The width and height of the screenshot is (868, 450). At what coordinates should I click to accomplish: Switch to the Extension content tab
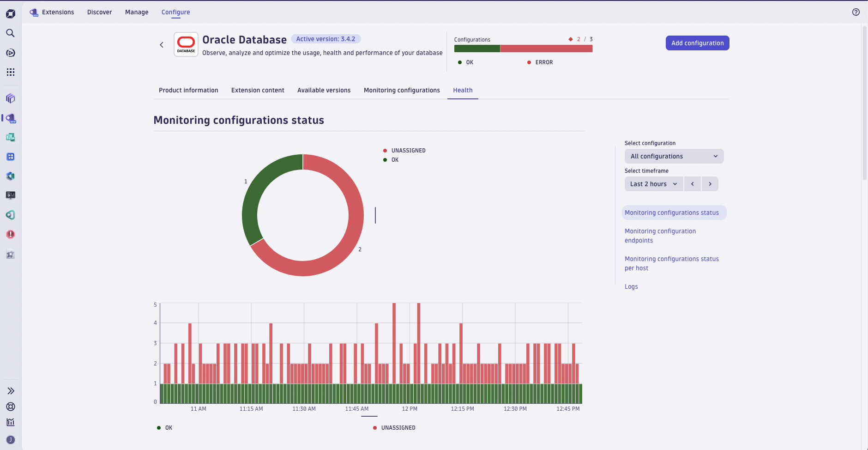click(258, 90)
